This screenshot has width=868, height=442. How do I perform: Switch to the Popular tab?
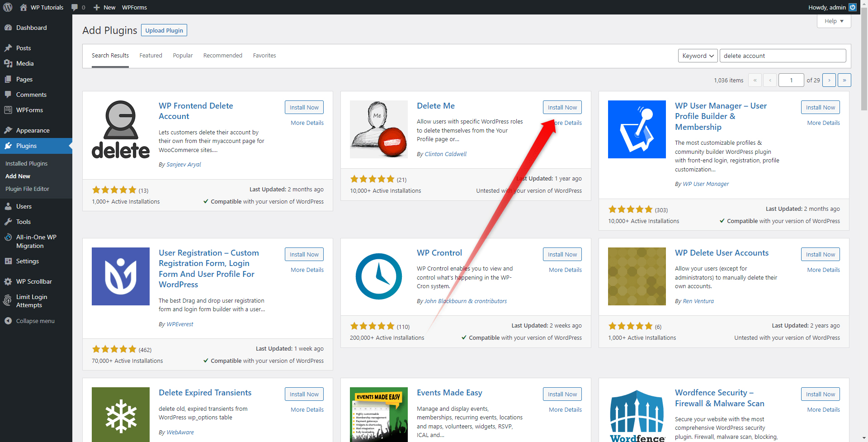[183, 56]
